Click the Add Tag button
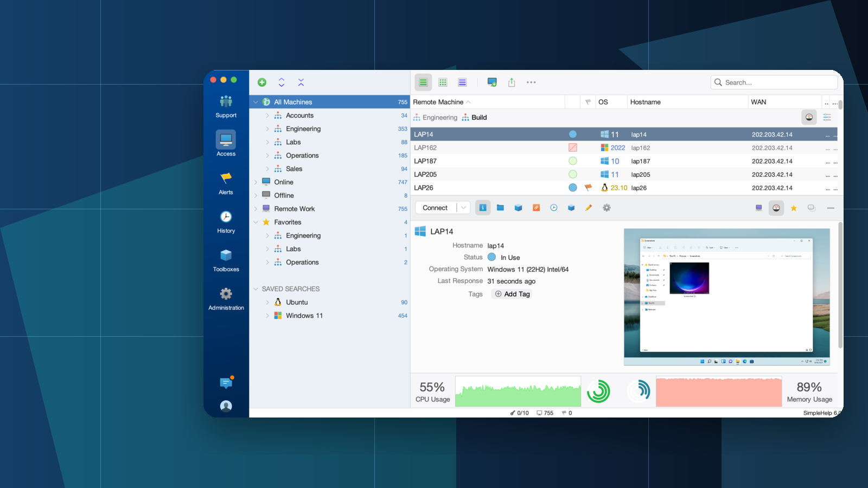This screenshot has height=488, width=868. (512, 294)
